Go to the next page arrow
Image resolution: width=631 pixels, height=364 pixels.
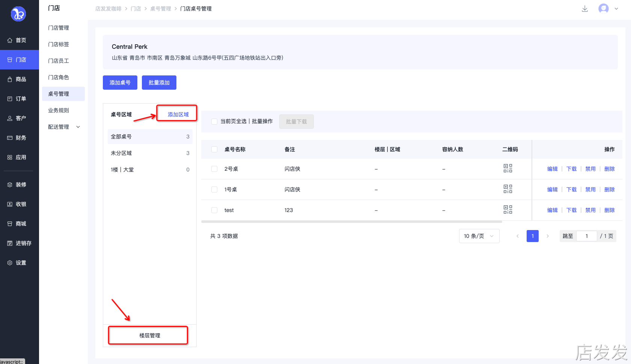[x=548, y=236]
